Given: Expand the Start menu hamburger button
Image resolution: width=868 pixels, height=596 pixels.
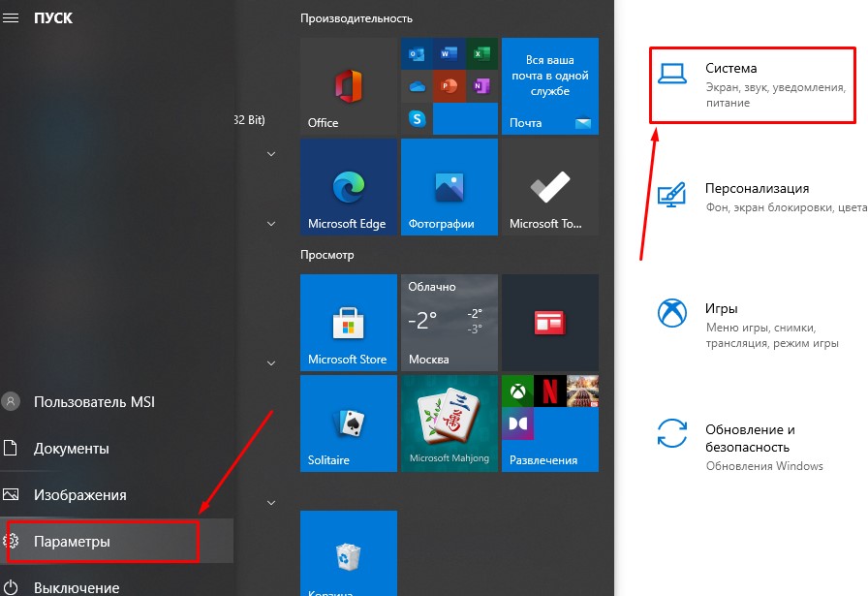Looking at the screenshot, I should click(12, 16).
